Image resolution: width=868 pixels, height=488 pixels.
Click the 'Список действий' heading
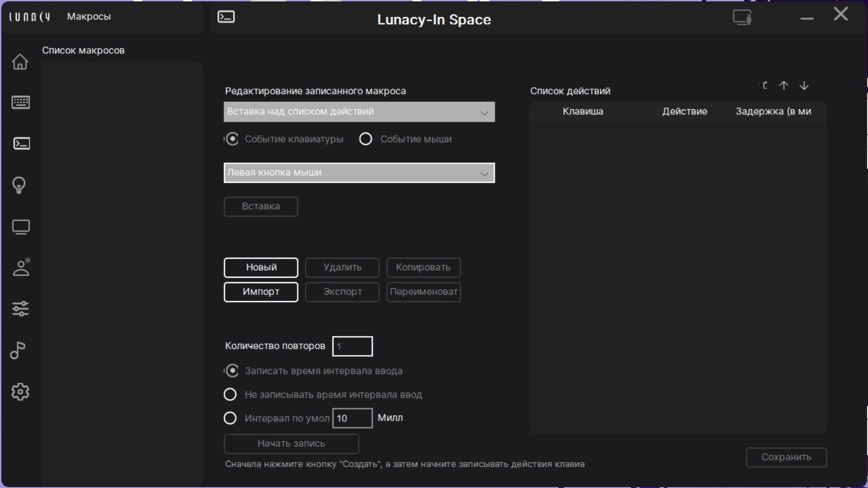point(570,91)
